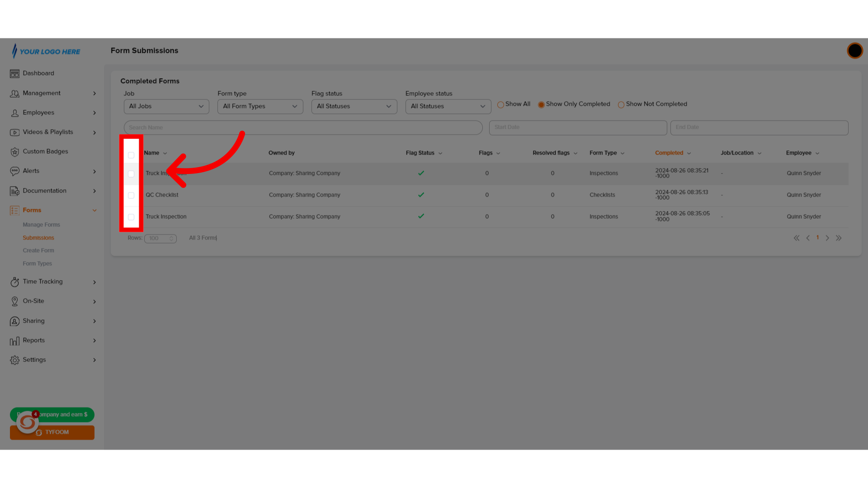This screenshot has width=868, height=488.
Task: Click the Dashboard icon in sidebar
Action: (x=14, y=73)
